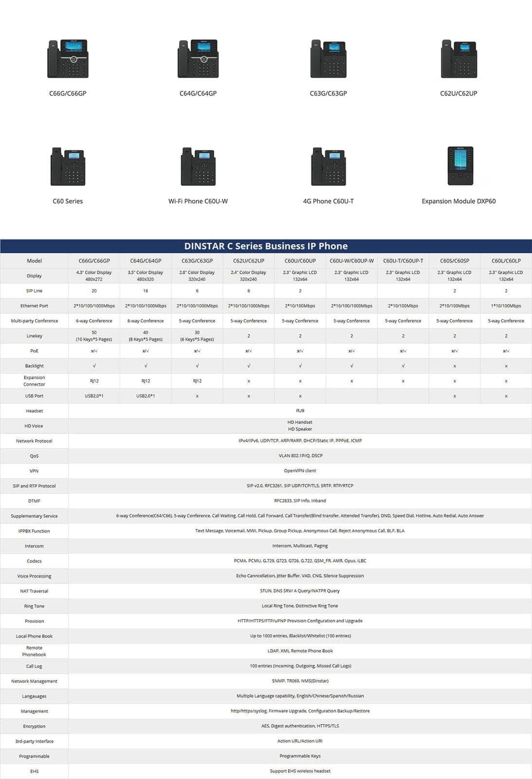
Task: Select the 'LDAP, XML Remote Phone Book' value
Action: (300, 651)
